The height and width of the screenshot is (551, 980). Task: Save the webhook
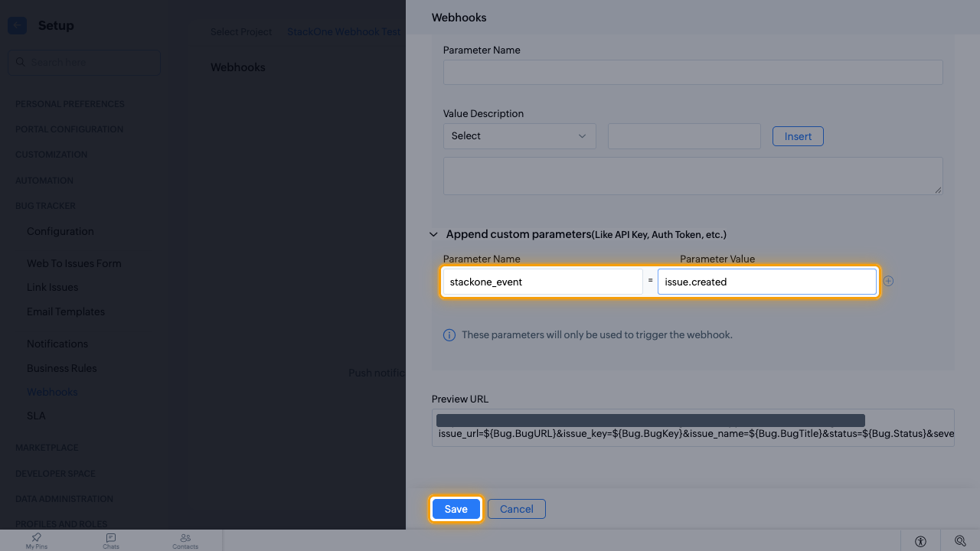(456, 509)
